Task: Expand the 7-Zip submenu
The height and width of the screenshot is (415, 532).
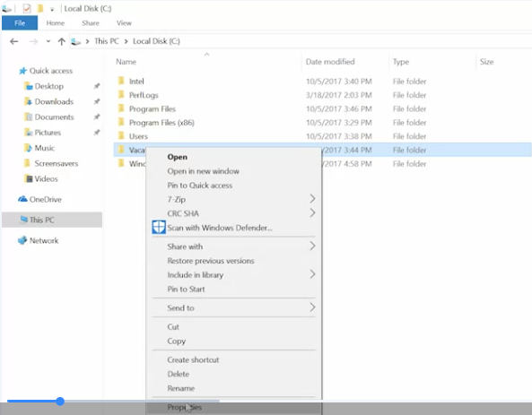Action: (312, 199)
